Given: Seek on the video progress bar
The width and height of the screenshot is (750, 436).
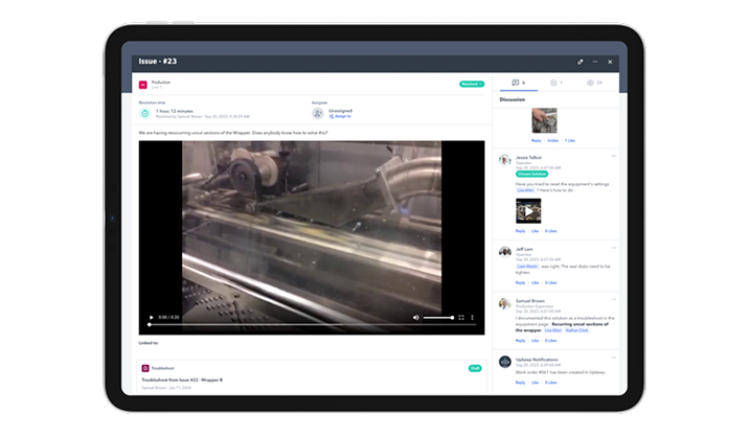Looking at the screenshot, I should (x=312, y=325).
